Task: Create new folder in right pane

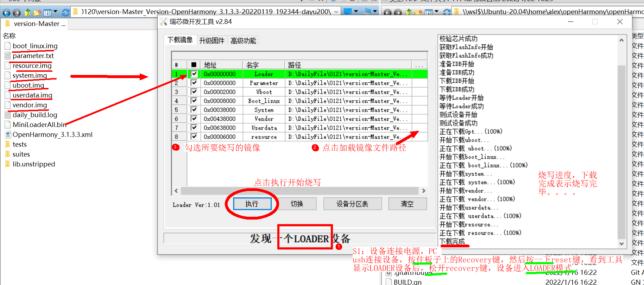Action: (x=418, y=13)
